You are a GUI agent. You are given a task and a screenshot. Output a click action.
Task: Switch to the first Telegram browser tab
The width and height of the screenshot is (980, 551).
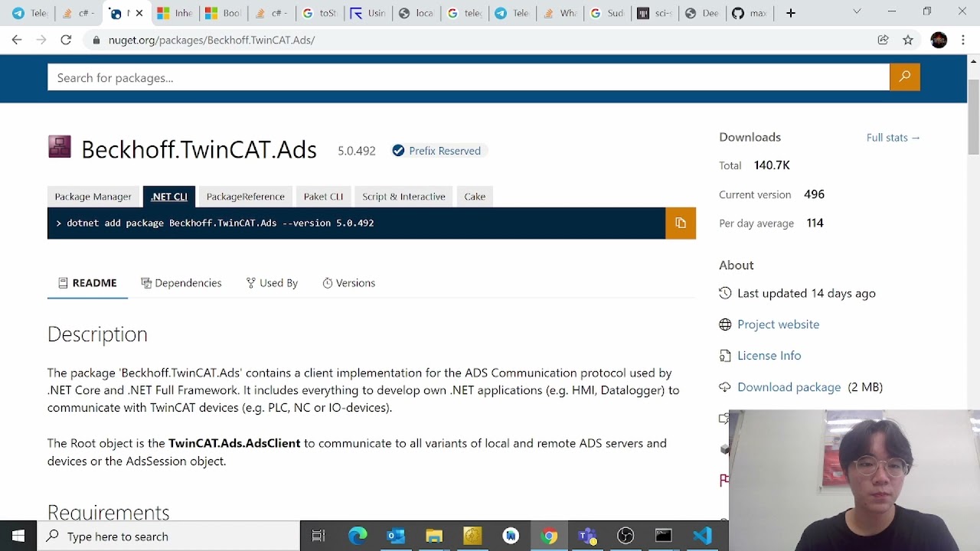tap(29, 13)
